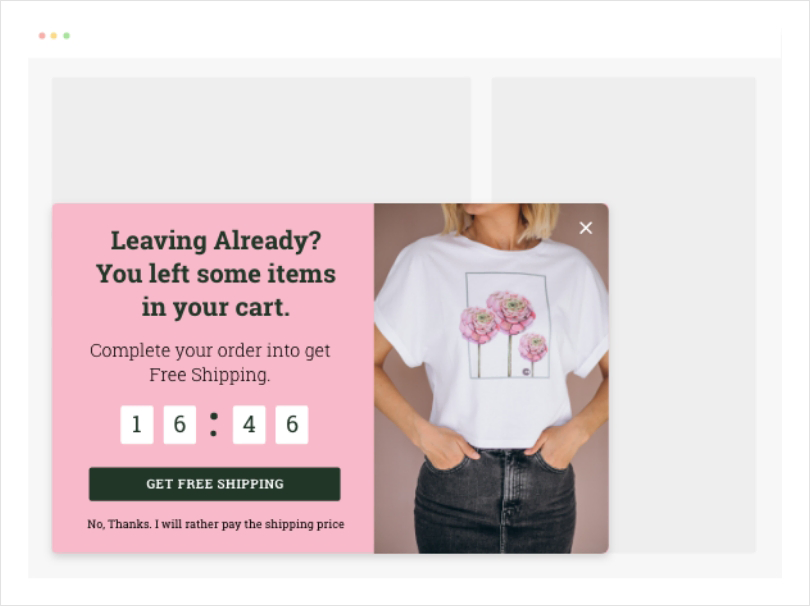Click the green window dot
Image resolution: width=810 pixels, height=606 pixels.
click(x=66, y=36)
